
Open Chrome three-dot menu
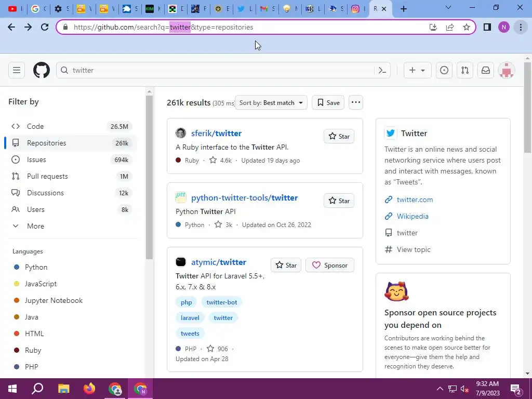tap(521, 27)
